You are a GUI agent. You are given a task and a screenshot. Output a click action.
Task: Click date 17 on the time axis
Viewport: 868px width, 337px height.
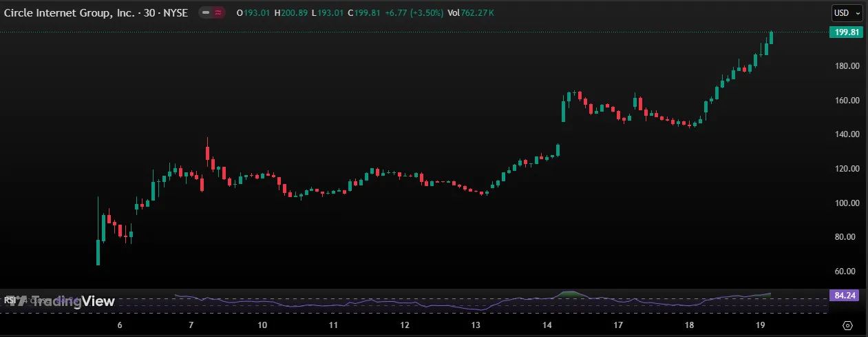[618, 325]
